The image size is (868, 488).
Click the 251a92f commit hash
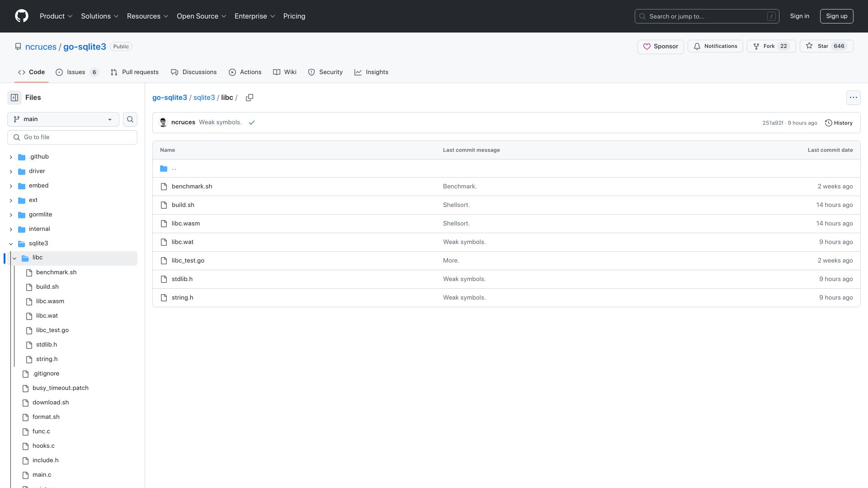coord(773,123)
